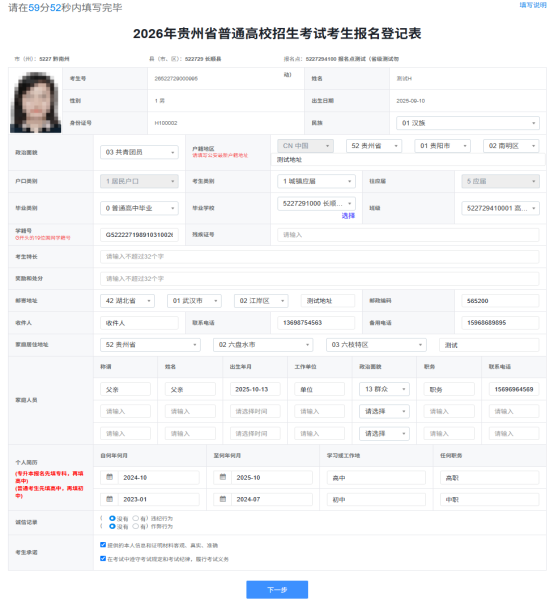Image resolution: width=554 pixels, height=606 pixels.
Task: Click the 考生特长 input field
Action: click(319, 257)
